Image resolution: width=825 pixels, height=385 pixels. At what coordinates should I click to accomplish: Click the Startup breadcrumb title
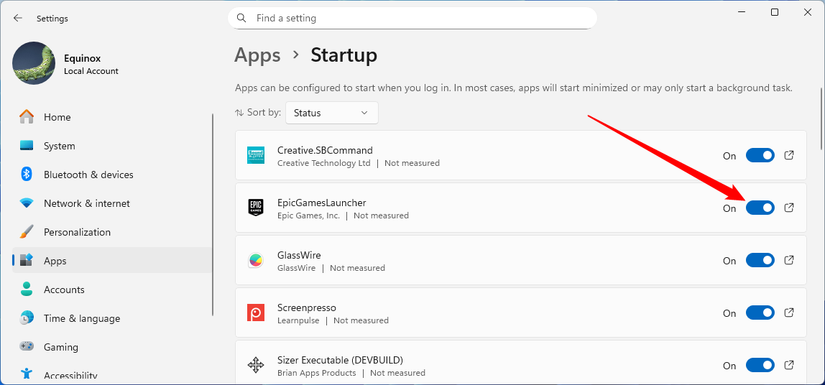(344, 55)
